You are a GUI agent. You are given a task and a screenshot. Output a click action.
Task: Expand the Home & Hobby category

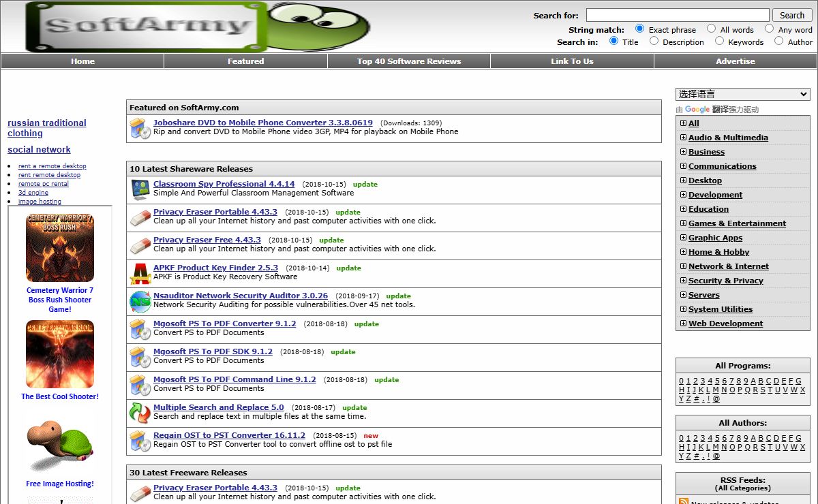pyautogui.click(x=683, y=252)
